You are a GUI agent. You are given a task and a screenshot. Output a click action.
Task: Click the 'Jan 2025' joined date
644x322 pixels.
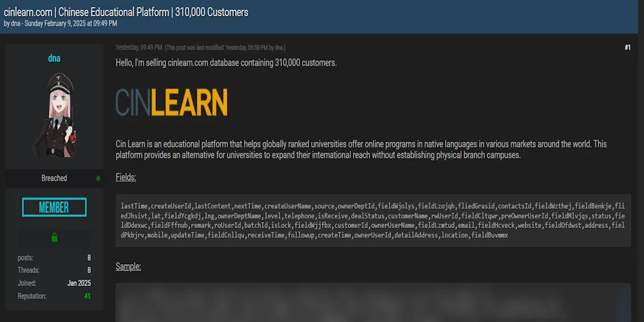click(79, 283)
